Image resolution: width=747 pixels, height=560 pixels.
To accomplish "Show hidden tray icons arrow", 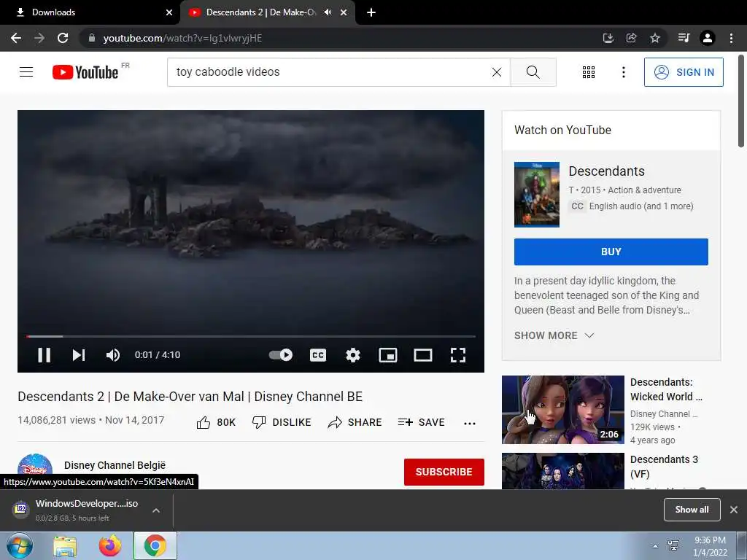I will pos(655,546).
